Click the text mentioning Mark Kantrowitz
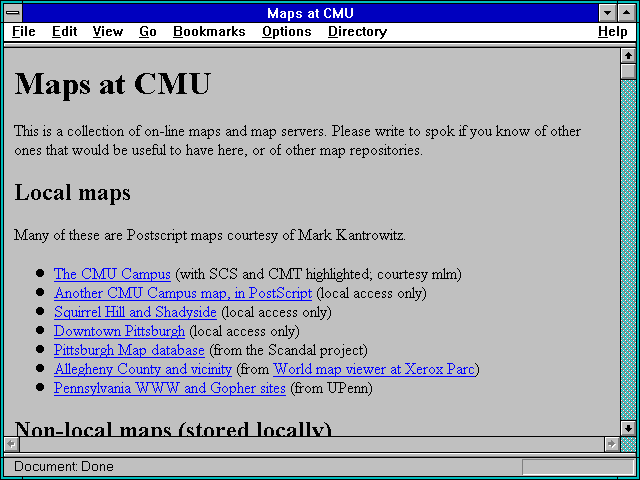This screenshot has width=640, height=480. pyautogui.click(x=210, y=236)
